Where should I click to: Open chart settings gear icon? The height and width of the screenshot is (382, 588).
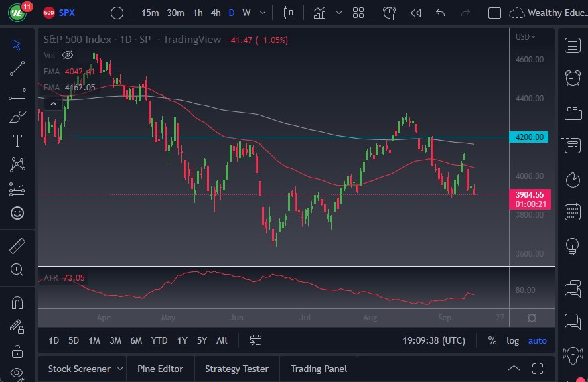(532, 318)
